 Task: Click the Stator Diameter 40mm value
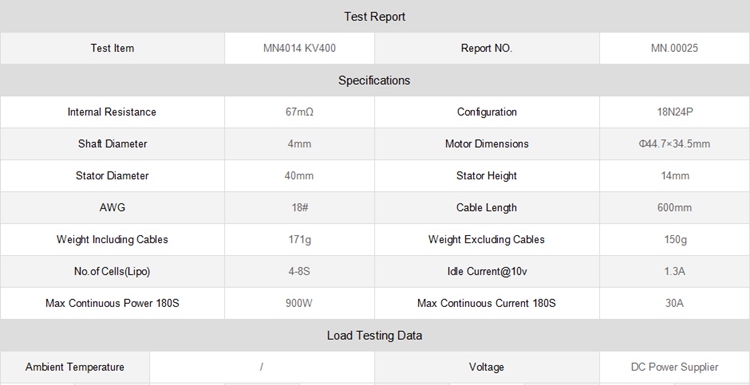(x=299, y=176)
